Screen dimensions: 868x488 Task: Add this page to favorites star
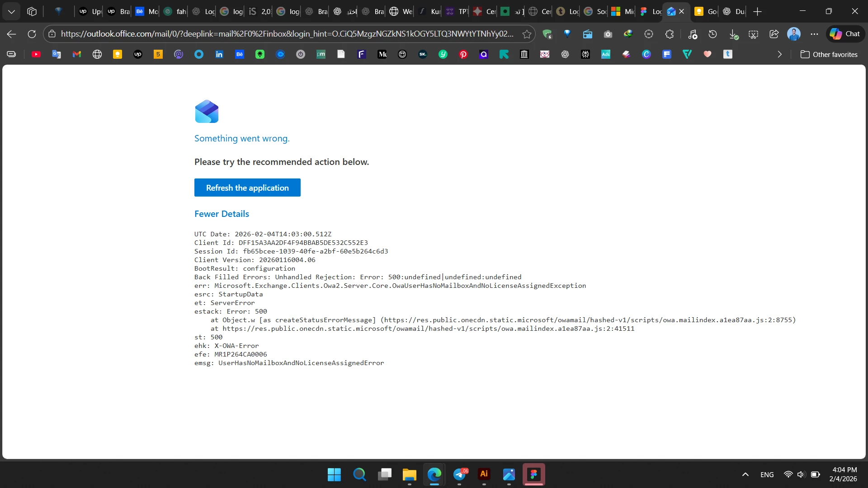pyautogui.click(x=527, y=34)
